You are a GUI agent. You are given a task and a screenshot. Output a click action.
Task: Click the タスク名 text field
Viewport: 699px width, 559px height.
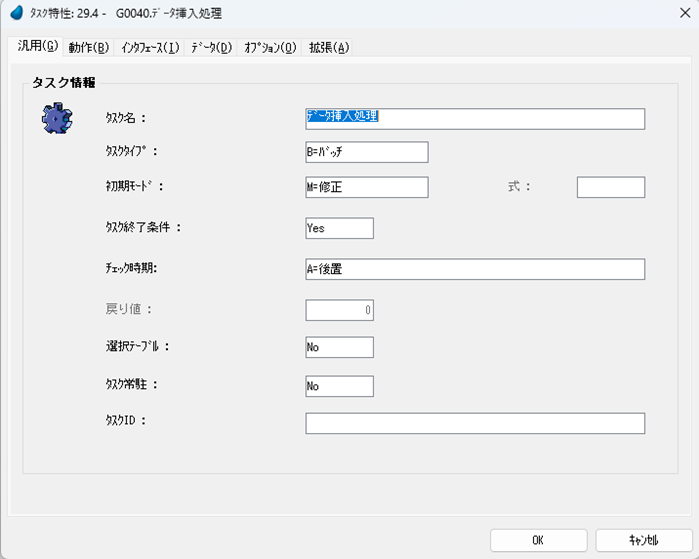tap(474, 119)
